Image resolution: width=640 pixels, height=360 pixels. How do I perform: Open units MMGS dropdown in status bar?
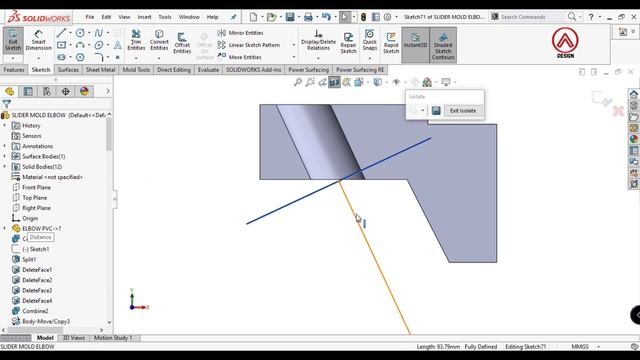[599, 347]
